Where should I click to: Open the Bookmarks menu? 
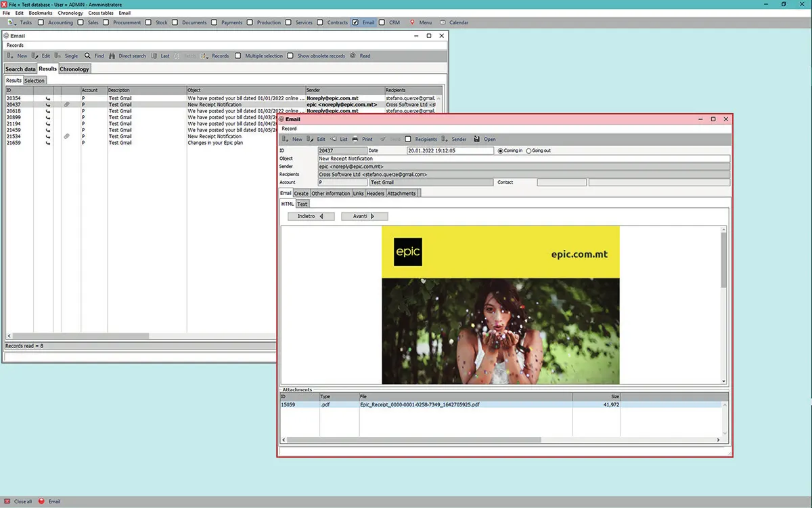pos(41,13)
